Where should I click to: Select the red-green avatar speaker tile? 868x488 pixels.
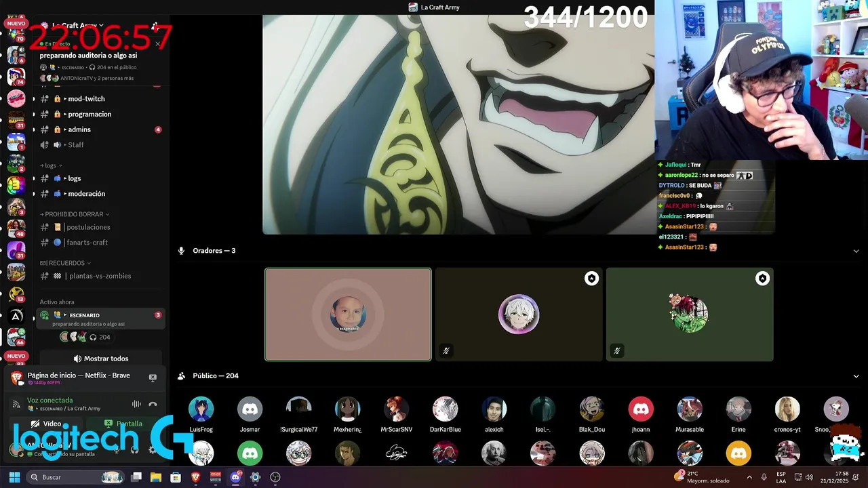point(690,314)
